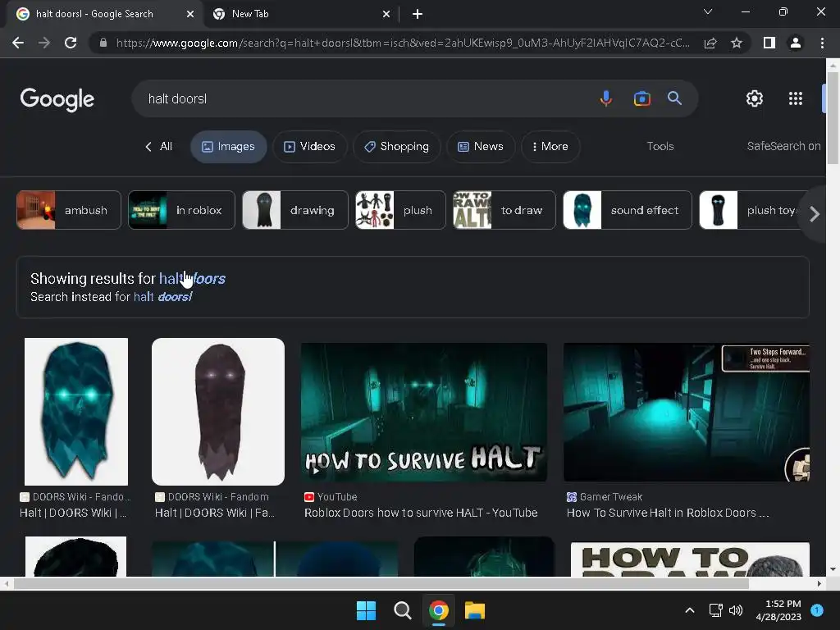
Task: Open a new browser tab
Action: [418, 15]
